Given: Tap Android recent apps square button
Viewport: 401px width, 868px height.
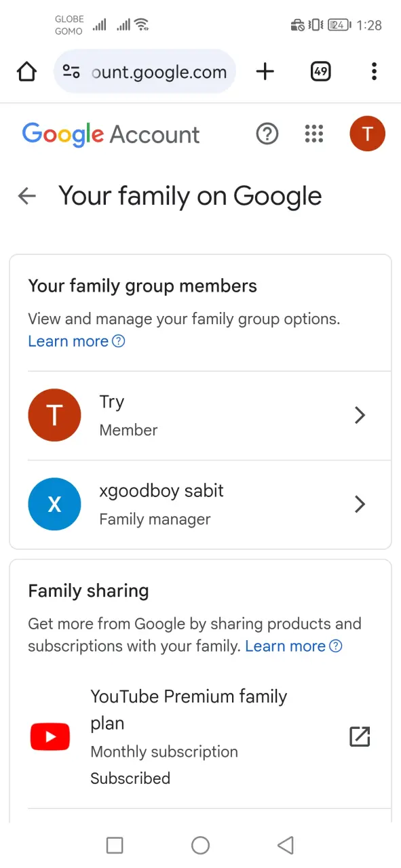Looking at the screenshot, I should click(115, 845).
